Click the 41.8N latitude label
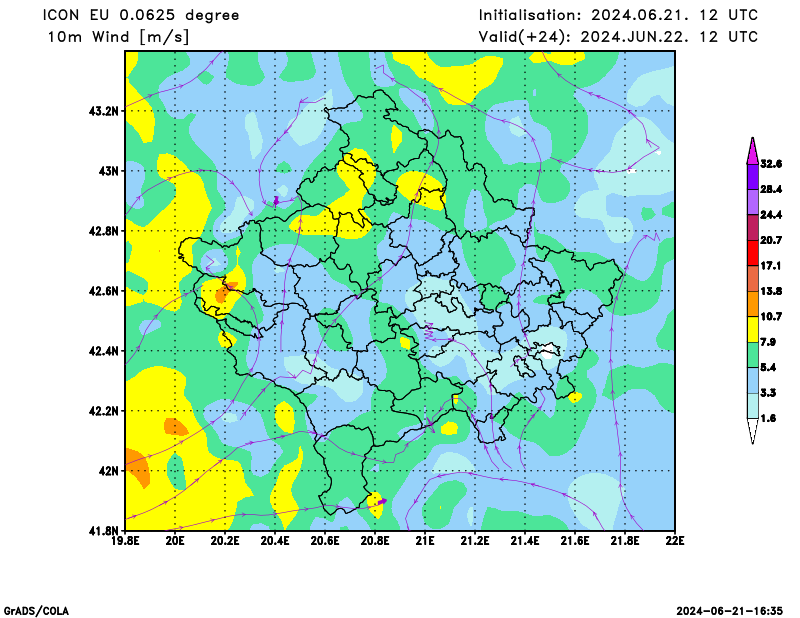800x618 pixels. [x=103, y=531]
